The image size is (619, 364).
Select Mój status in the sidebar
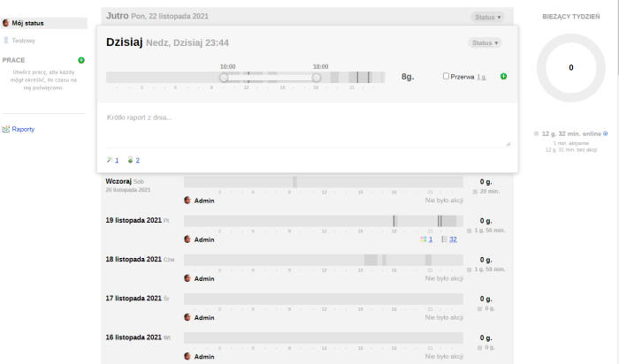click(x=28, y=23)
